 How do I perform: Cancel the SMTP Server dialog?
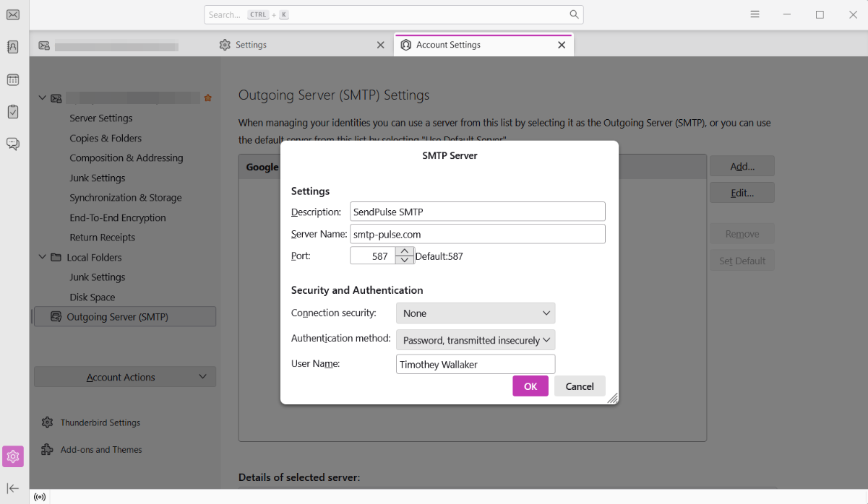(580, 386)
